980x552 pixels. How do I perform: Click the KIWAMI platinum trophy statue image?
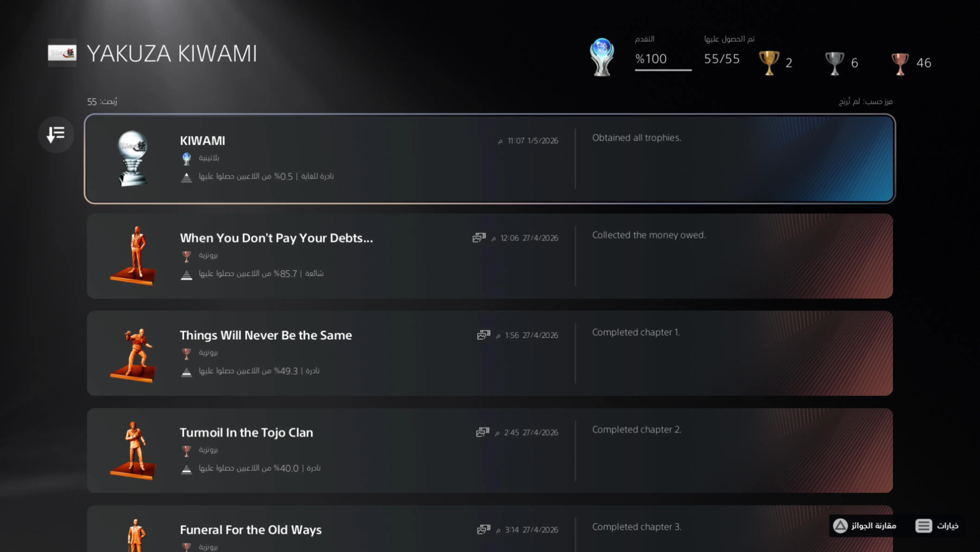coord(132,158)
